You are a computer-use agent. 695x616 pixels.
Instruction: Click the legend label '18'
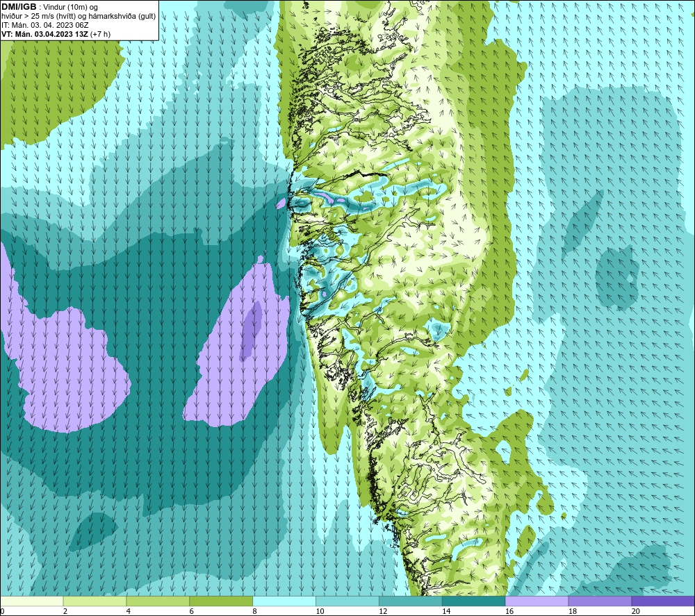tap(573, 612)
